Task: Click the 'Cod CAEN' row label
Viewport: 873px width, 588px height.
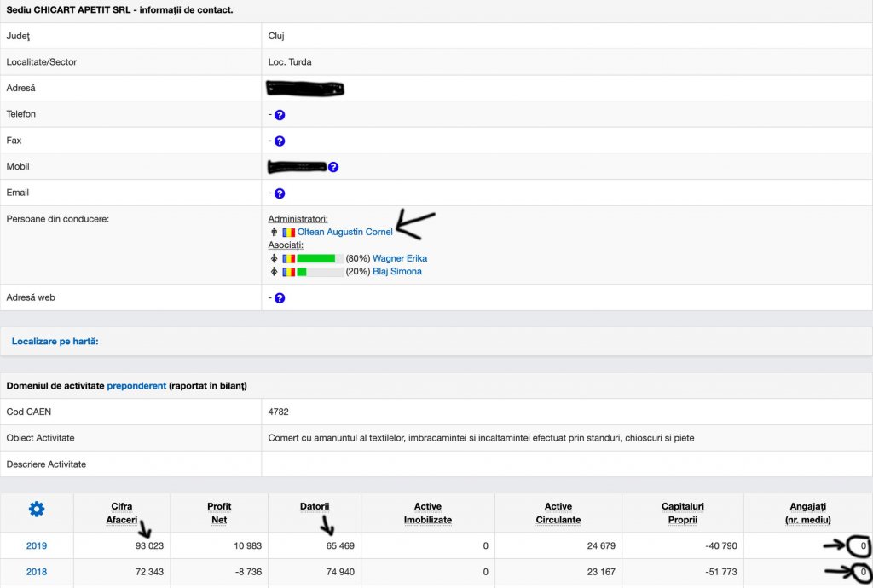Action: point(28,412)
